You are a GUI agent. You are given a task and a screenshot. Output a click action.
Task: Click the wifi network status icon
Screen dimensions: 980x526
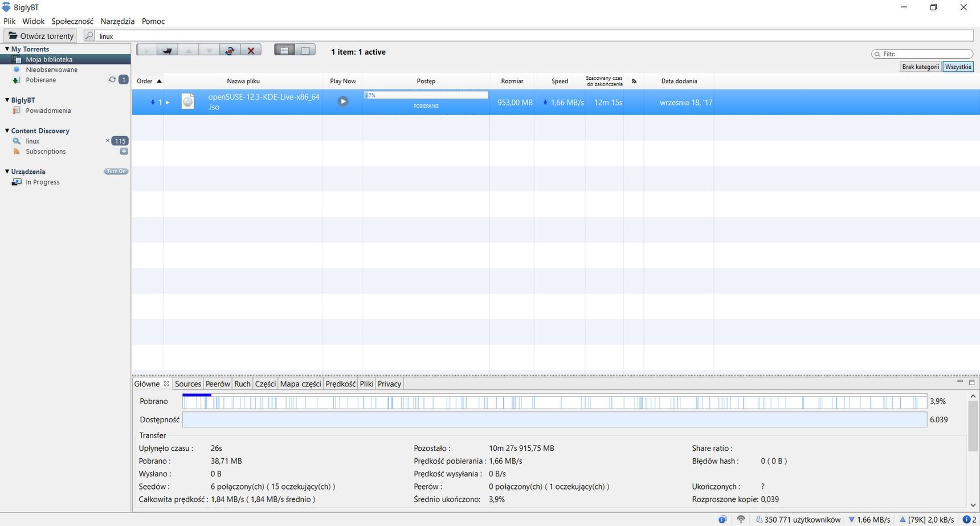pos(741,519)
